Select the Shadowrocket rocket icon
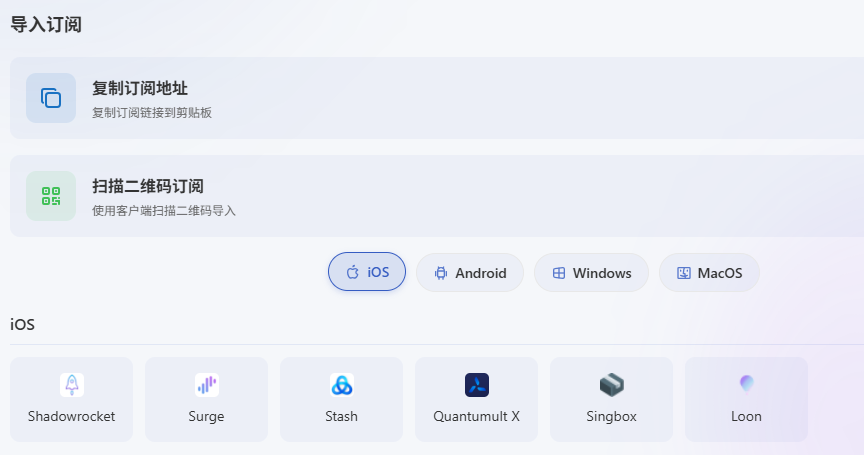 tap(72, 384)
